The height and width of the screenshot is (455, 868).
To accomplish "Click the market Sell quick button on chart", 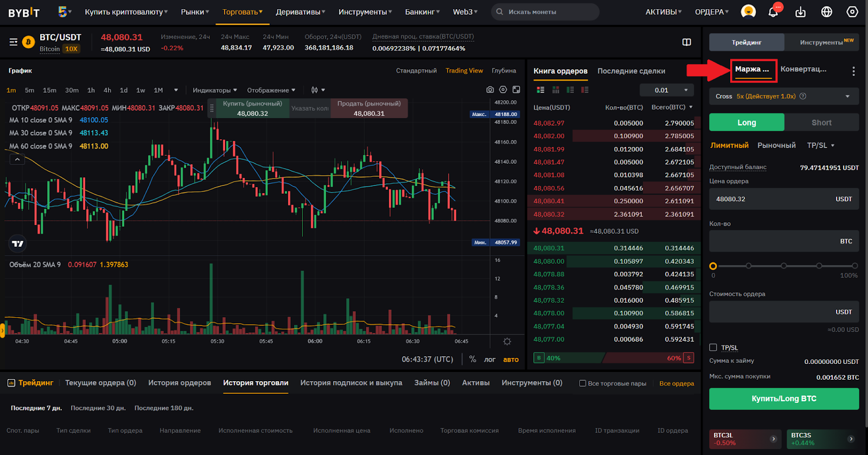I will (x=369, y=108).
